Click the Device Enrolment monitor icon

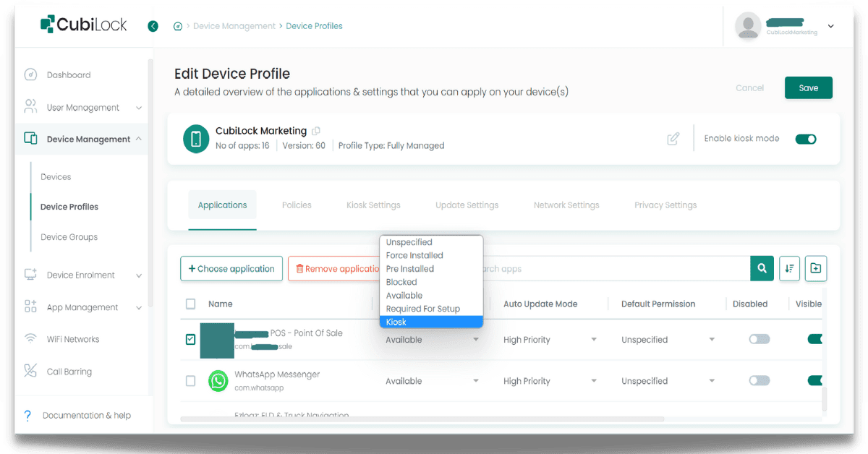[30, 275]
